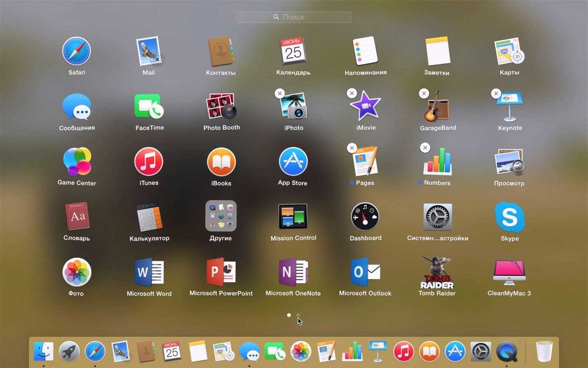
Task: Remove Numbers via its X badge
Action: [x=425, y=148]
